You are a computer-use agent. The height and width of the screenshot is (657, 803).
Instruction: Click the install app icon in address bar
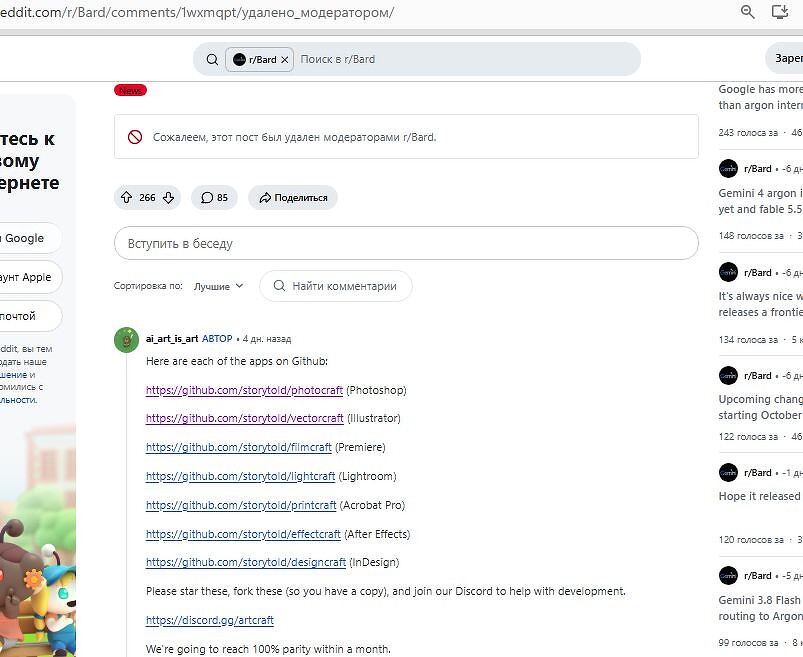pos(780,12)
